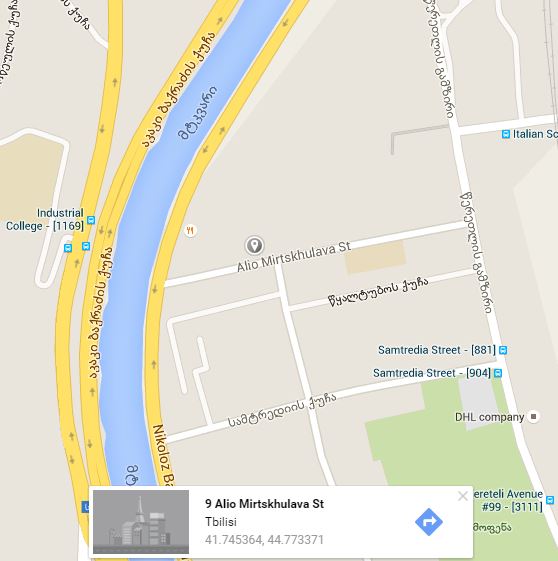Click the gray location pin marker
558x561 pixels.
click(x=254, y=245)
